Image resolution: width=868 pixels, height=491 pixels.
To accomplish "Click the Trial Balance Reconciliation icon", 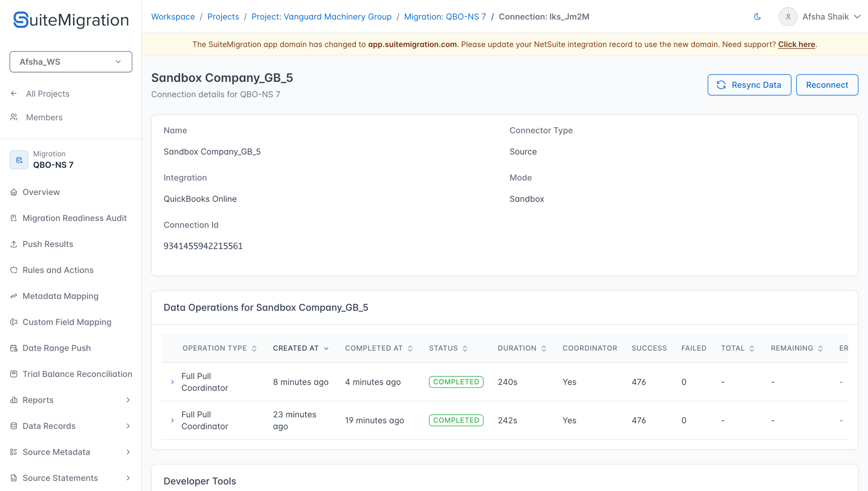I will [x=14, y=374].
